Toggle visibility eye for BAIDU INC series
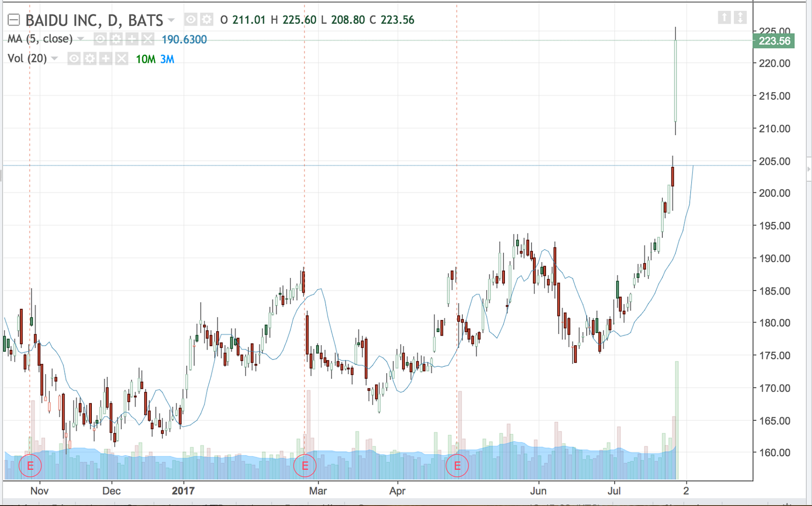812x506 pixels. tap(190, 20)
